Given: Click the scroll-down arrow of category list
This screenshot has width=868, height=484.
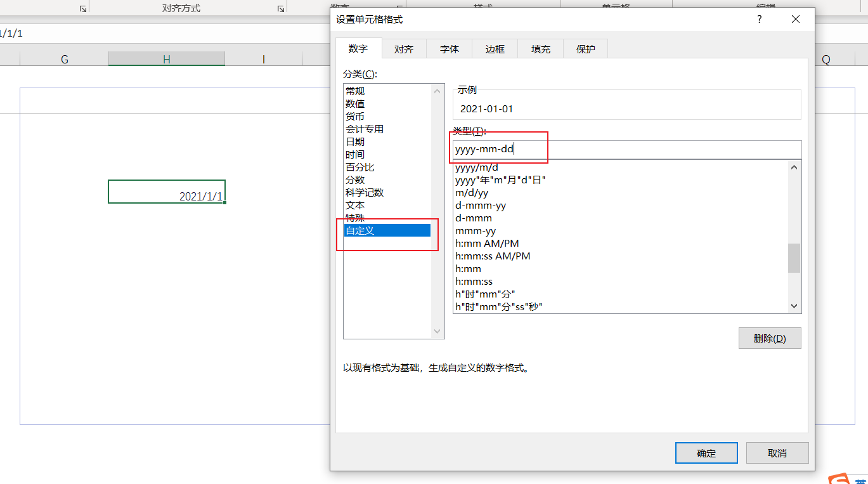Looking at the screenshot, I should coord(437,331).
